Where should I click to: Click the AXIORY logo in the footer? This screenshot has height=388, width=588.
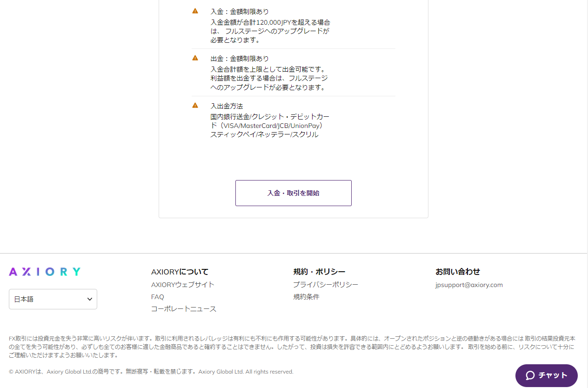pos(45,272)
